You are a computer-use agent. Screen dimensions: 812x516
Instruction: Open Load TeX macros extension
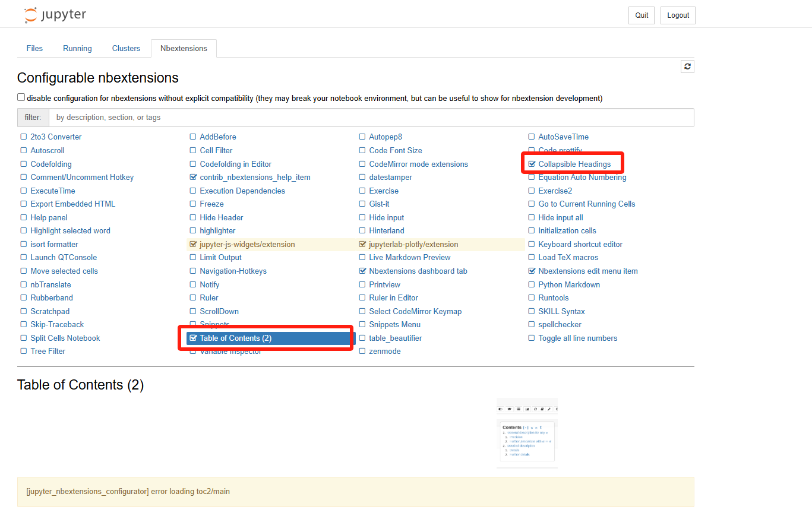click(568, 258)
